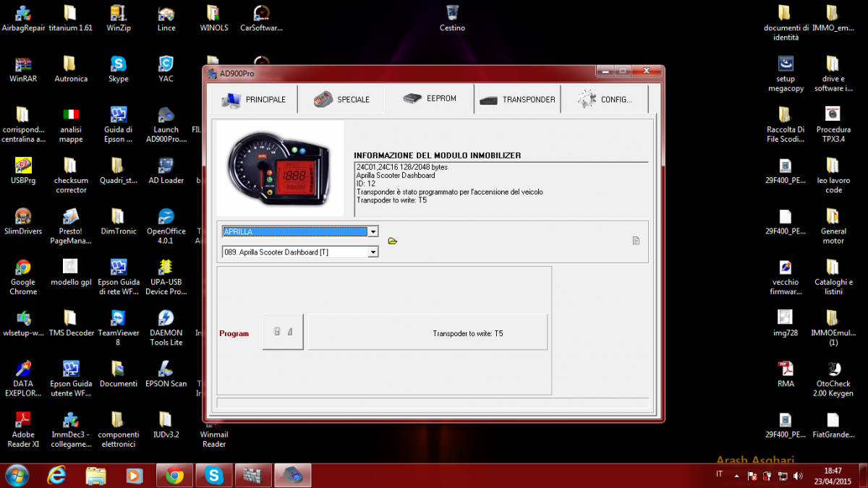Select the Adobe Reader XI desktop icon
Image resolution: width=868 pixels, height=488 pixels.
click(x=23, y=429)
